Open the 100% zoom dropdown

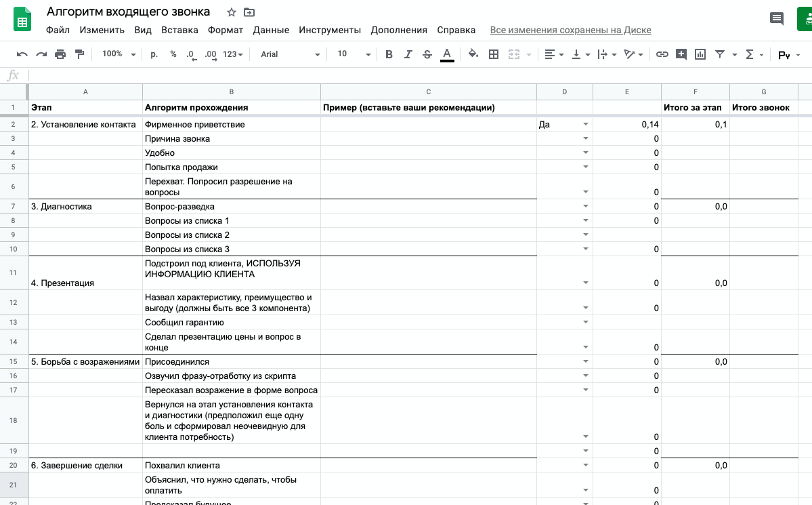(119, 54)
